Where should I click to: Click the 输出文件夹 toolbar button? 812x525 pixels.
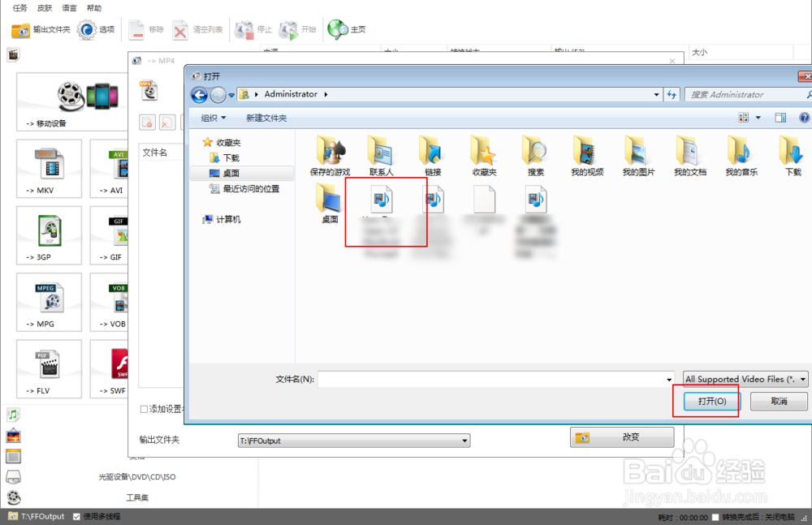41,29
